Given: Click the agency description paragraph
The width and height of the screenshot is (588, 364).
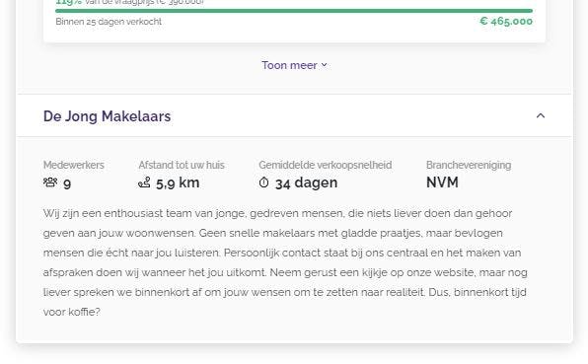Looking at the screenshot, I should pos(285,262).
